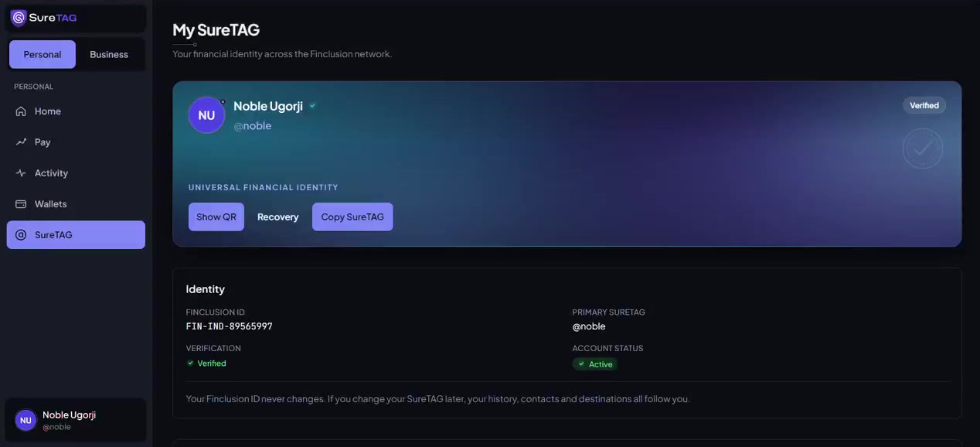Screen dimensions: 980x447
Task: Click the "Your financial identity" subtitle
Action: pos(282,54)
